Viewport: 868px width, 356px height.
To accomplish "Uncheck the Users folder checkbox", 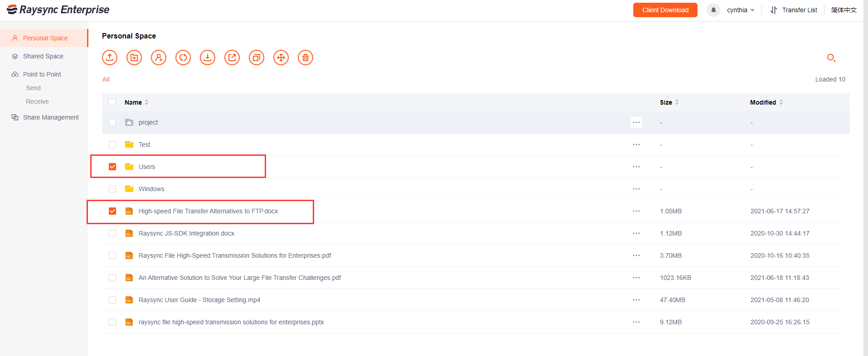I will 112,167.
